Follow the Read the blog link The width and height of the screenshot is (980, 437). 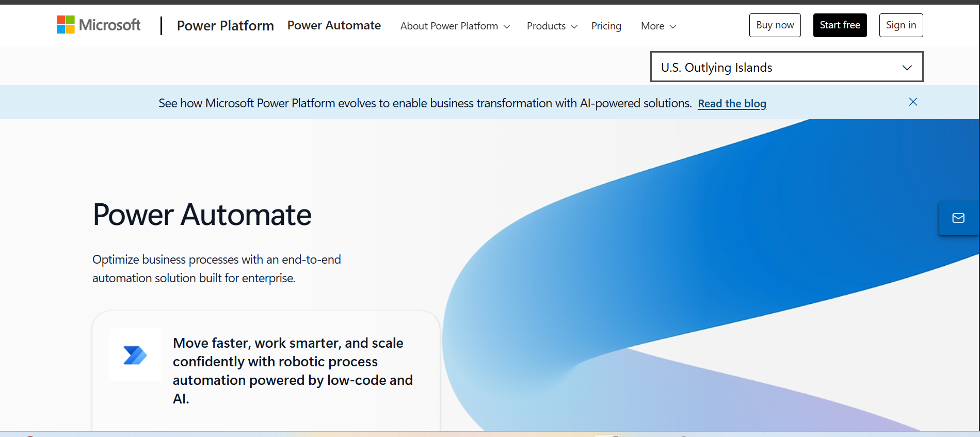[732, 103]
